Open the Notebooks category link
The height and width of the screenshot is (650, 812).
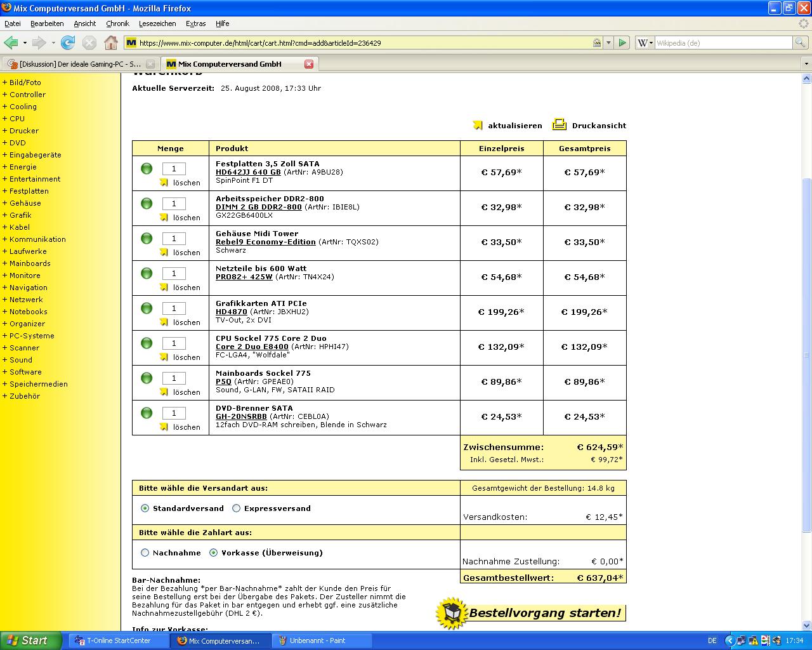(x=29, y=312)
